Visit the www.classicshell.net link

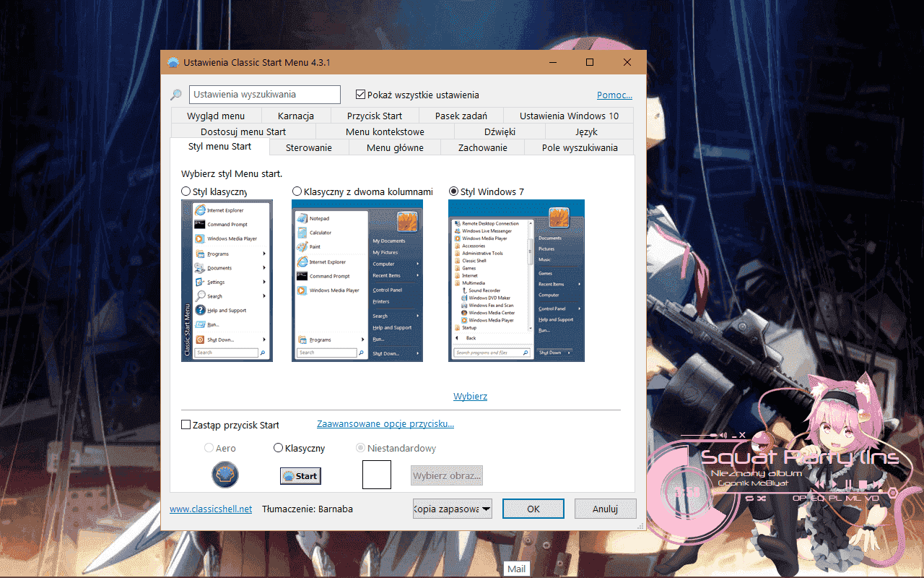click(x=211, y=509)
